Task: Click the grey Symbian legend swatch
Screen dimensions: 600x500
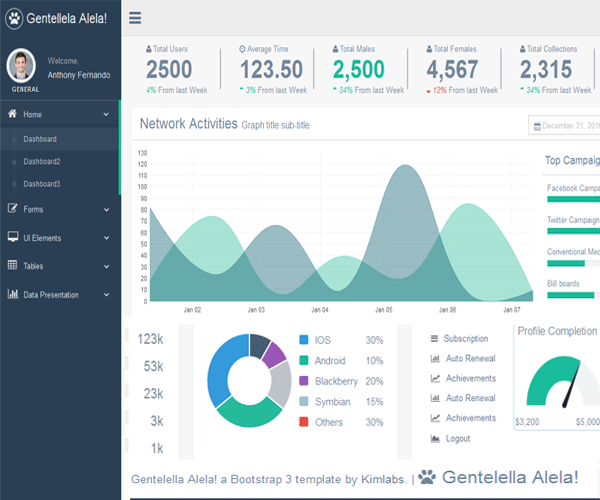Action: pos(303,401)
